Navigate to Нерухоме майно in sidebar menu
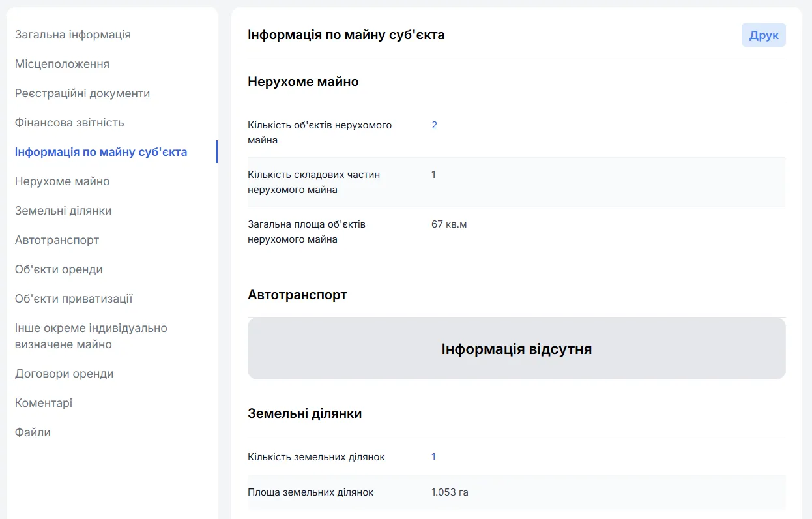 (x=62, y=181)
